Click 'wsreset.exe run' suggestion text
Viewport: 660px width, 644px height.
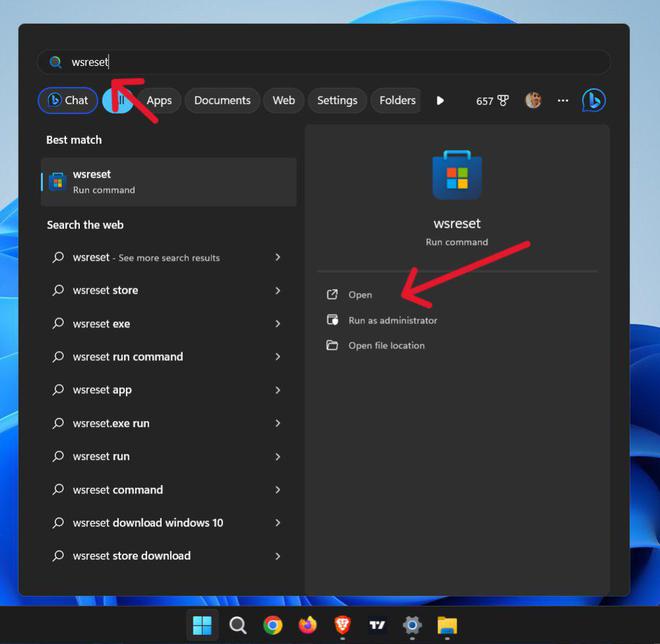tap(111, 423)
